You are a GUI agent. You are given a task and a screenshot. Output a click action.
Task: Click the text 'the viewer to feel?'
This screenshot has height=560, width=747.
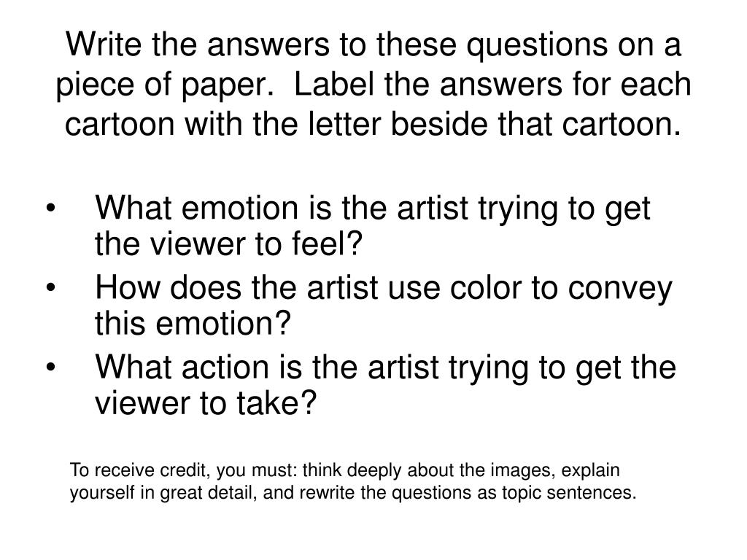228,244
